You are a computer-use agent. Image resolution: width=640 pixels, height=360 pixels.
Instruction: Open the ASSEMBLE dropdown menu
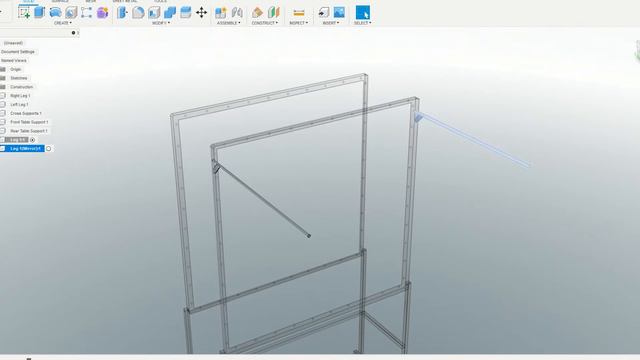click(x=229, y=23)
